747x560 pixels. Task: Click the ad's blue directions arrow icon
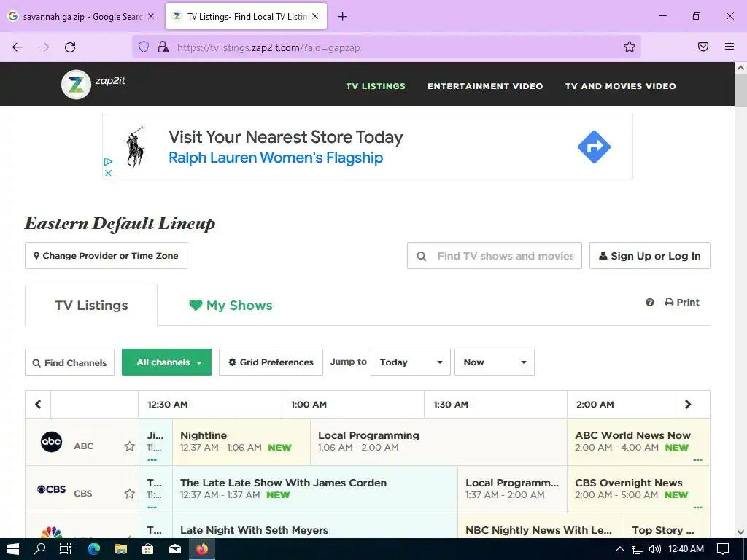[594, 147]
